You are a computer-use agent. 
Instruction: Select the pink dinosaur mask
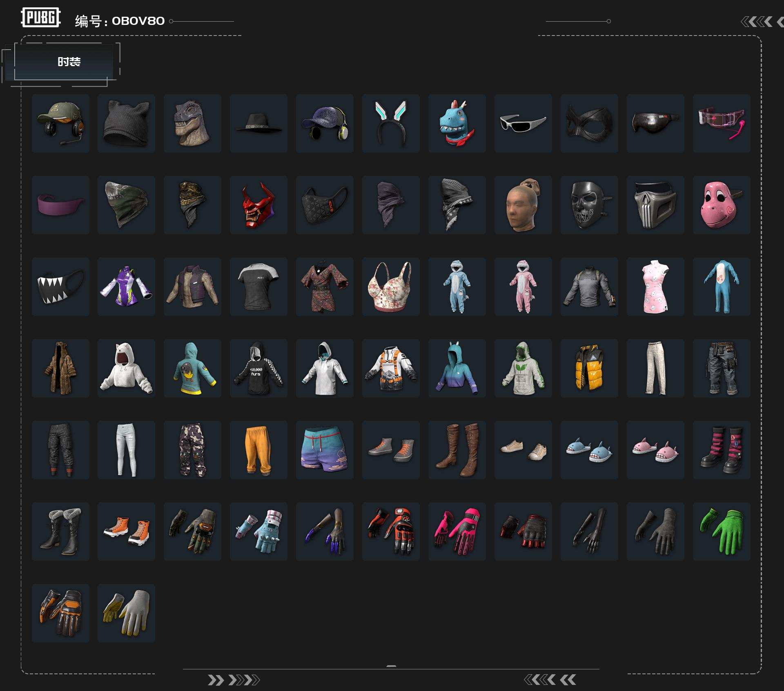(x=722, y=205)
